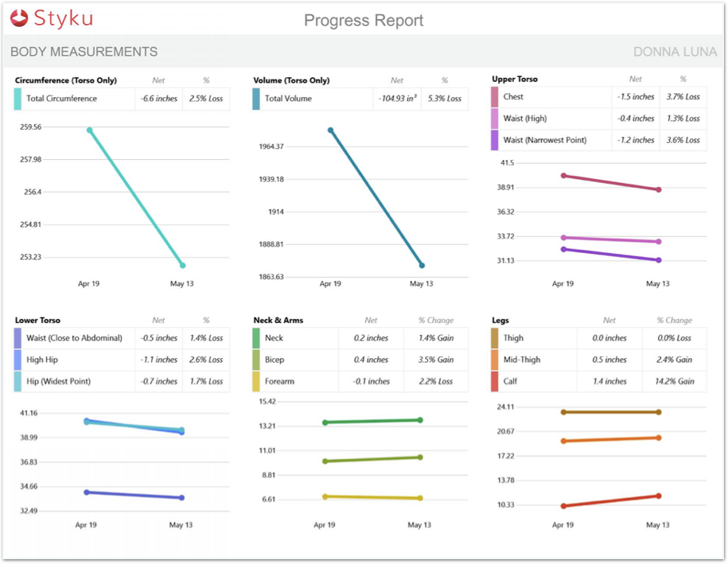The height and width of the screenshot is (564, 728).
Task: Click Mid-Thigh line May 13 data point
Action: pos(659,438)
